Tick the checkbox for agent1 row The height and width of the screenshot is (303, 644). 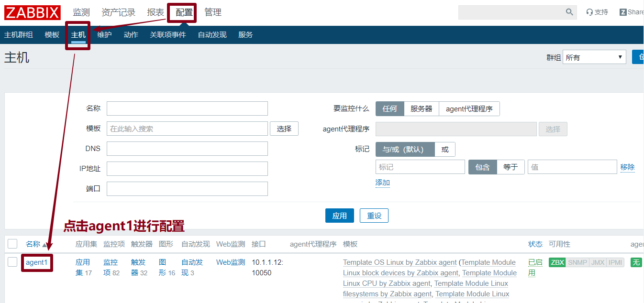[12, 262]
